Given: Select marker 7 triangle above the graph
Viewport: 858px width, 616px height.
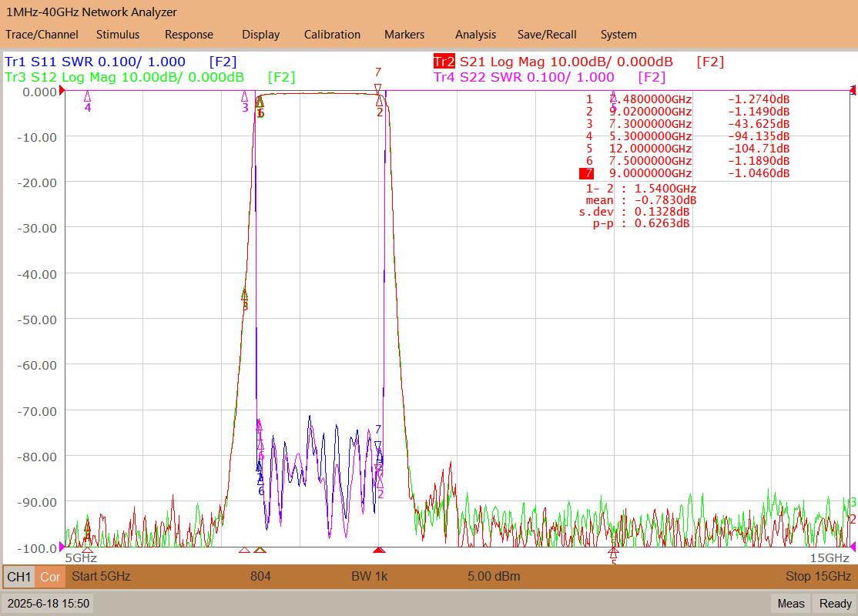Looking at the screenshot, I should pyautogui.click(x=377, y=88).
